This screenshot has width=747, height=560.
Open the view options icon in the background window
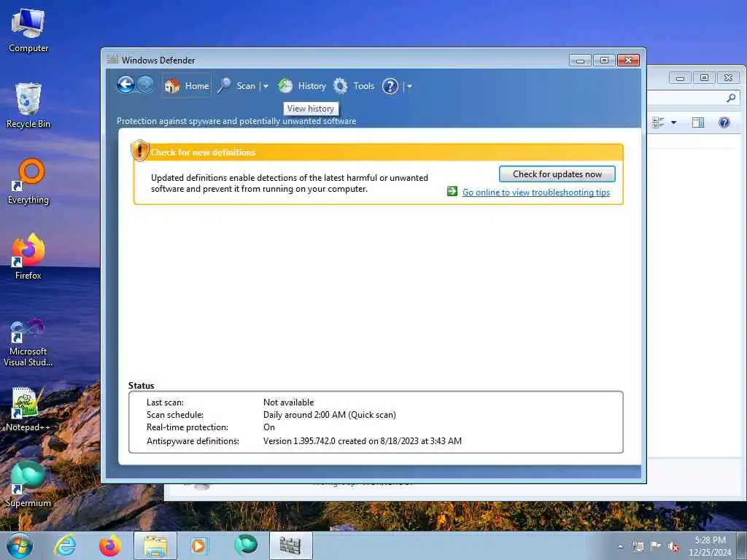coord(659,122)
